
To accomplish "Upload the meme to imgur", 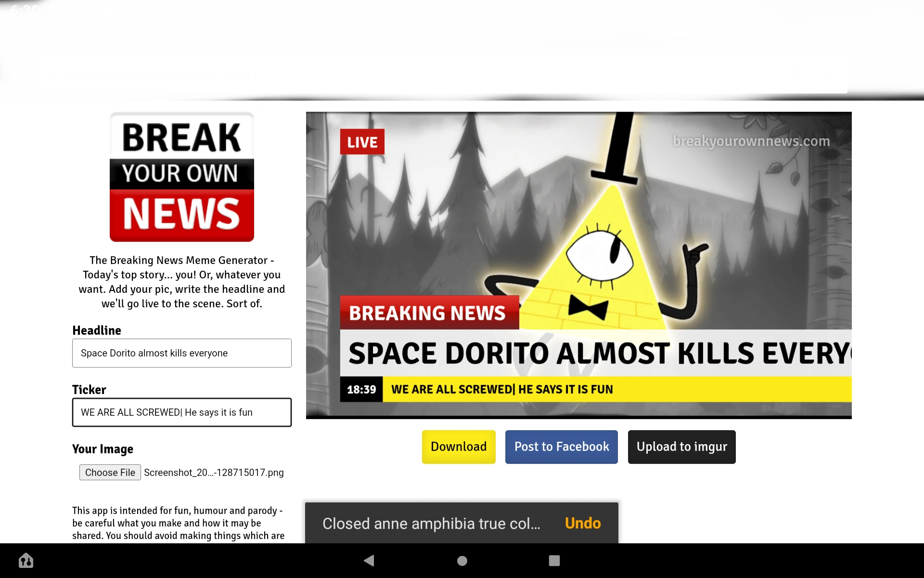I will [x=681, y=447].
